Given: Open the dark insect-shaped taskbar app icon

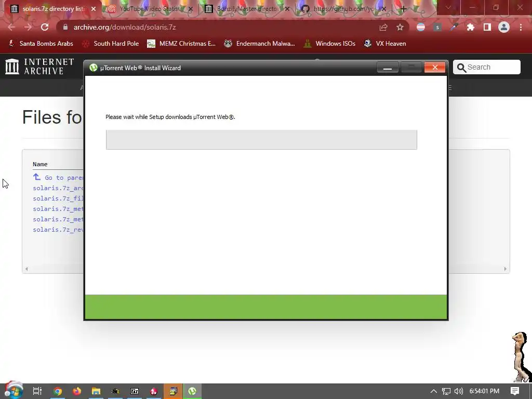Looking at the screenshot, I should click(x=115, y=391).
